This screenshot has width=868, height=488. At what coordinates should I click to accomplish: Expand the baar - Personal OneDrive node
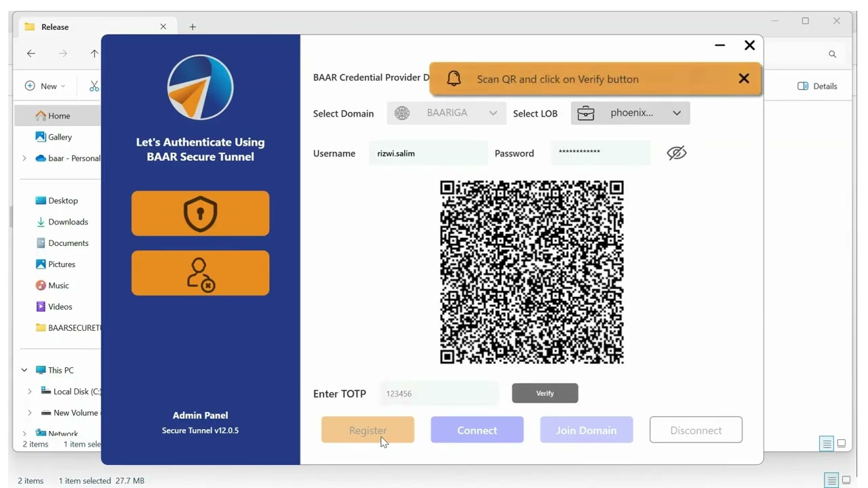tap(24, 158)
